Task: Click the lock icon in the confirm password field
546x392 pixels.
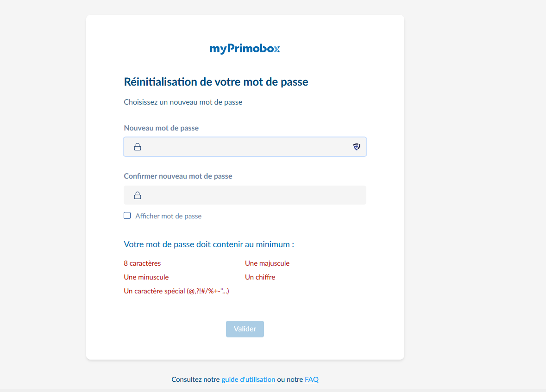Action: pos(138,195)
